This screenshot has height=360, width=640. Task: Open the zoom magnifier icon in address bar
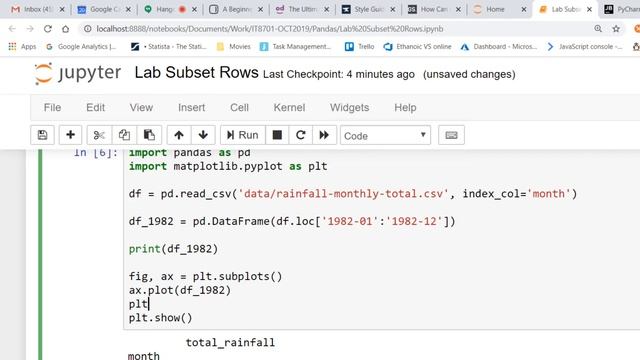(598, 29)
